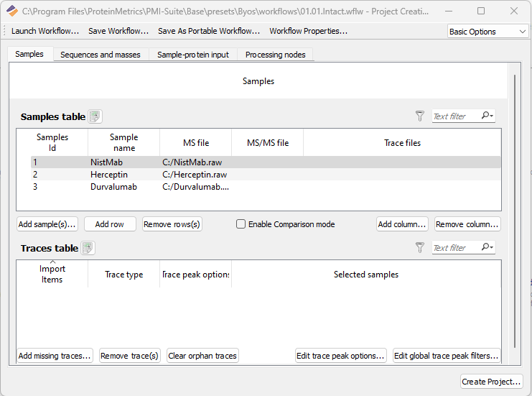The width and height of the screenshot is (532, 396).
Task: Sort by the Import Items column header
Action: pos(52,274)
